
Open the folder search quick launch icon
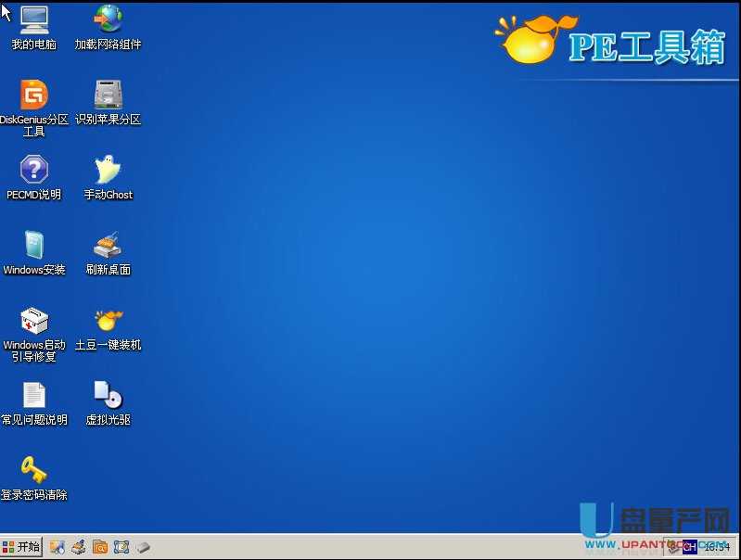[x=100, y=547]
